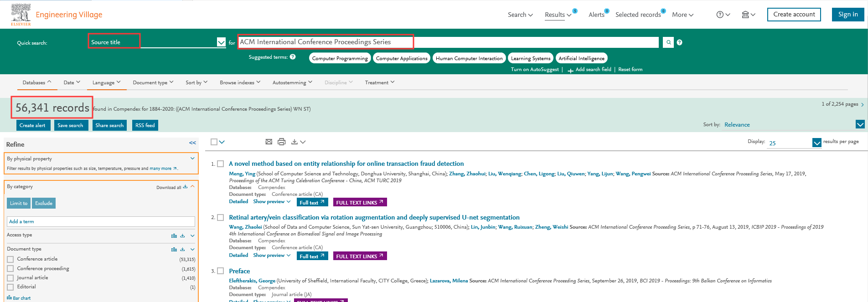This screenshot has width=868, height=302.
Task: Check the Conference proceeding filter
Action: [x=10, y=269]
